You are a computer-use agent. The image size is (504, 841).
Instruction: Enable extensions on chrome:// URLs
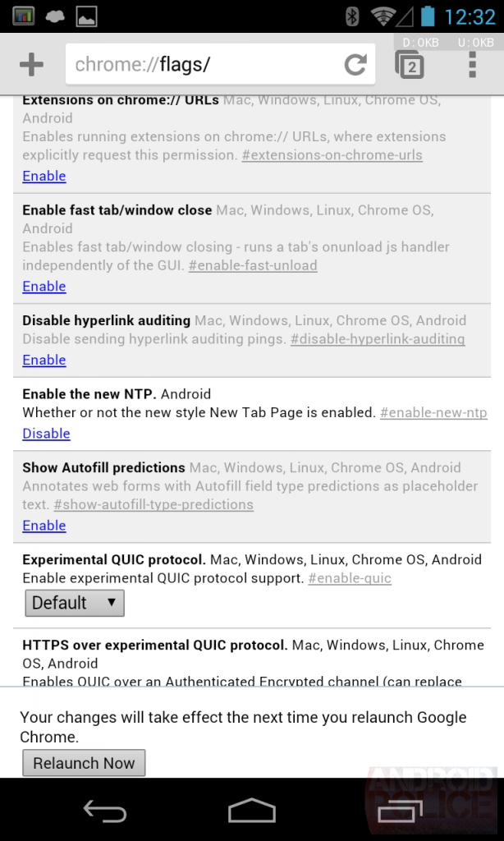44,176
